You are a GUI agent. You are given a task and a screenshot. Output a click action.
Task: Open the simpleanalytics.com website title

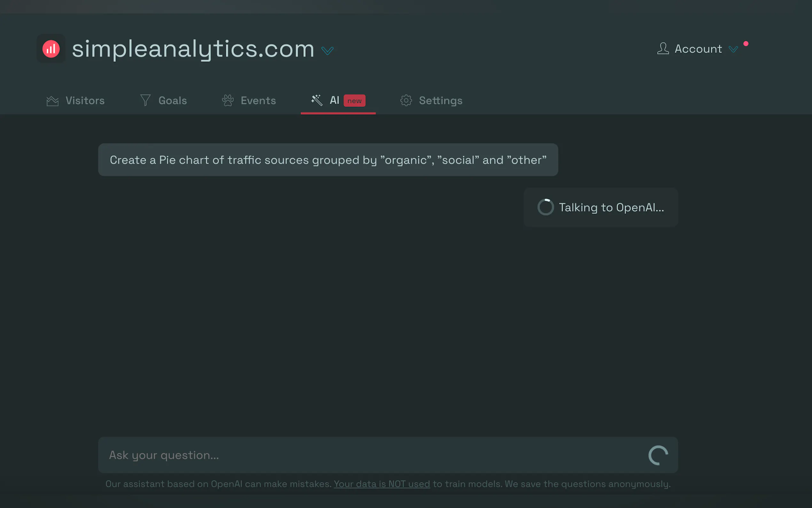point(193,49)
